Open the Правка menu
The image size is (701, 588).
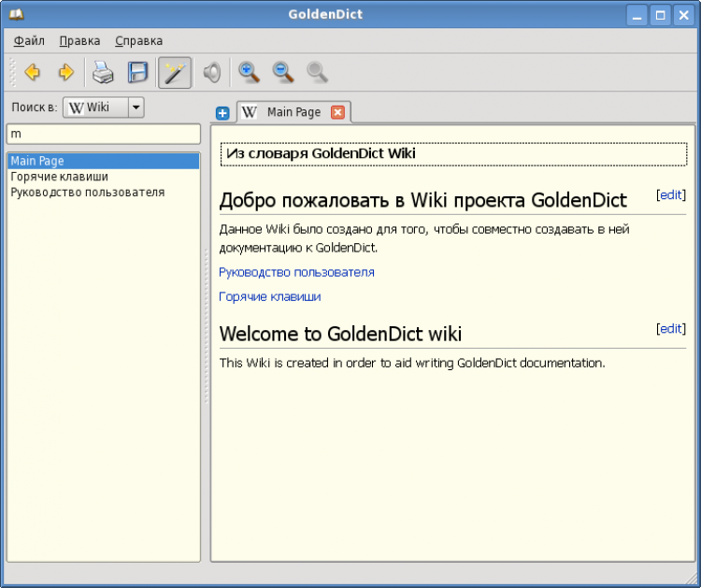coord(79,41)
